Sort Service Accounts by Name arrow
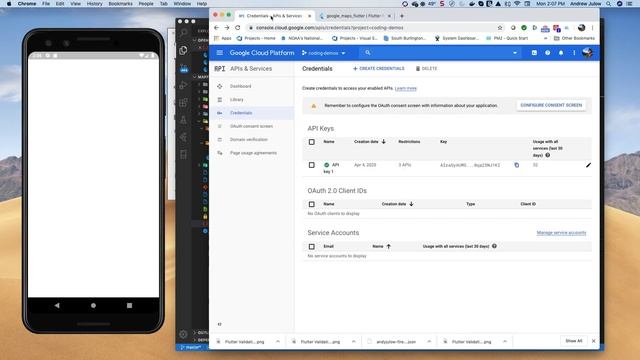 pyautogui.click(x=388, y=246)
